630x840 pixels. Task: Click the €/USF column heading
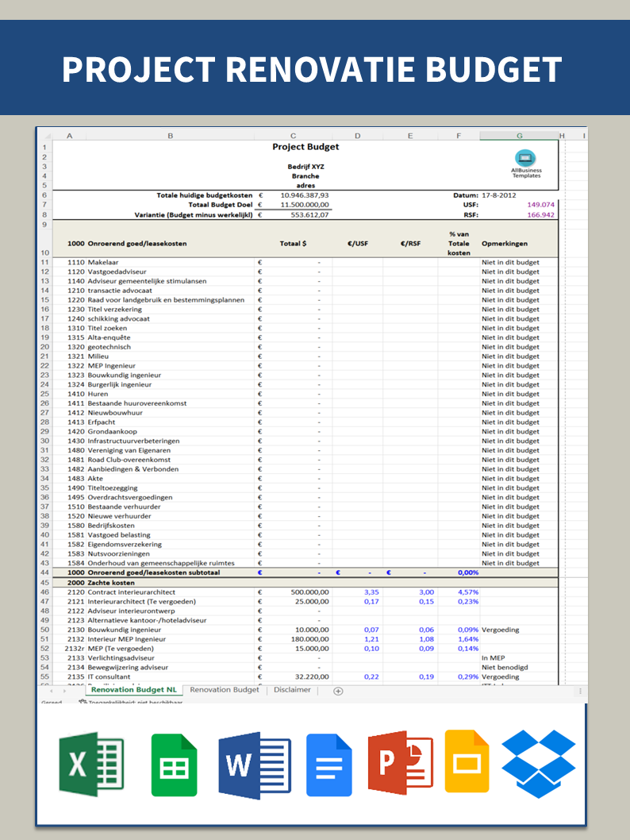[358, 243]
